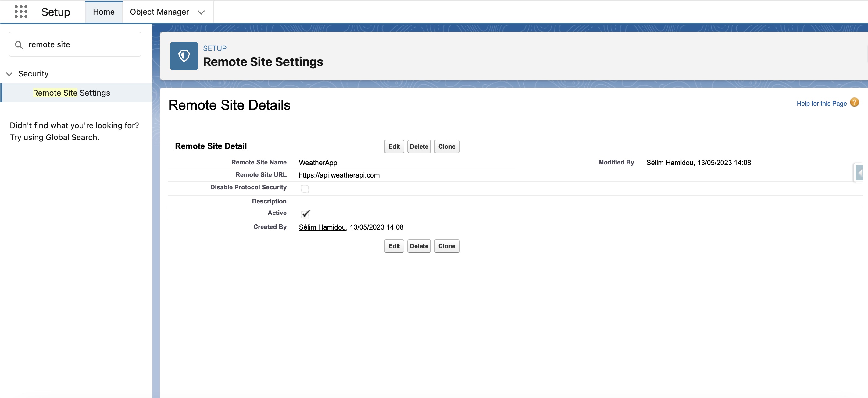Click the bottom Delete button
Image resolution: width=868 pixels, height=398 pixels.
[x=419, y=246]
